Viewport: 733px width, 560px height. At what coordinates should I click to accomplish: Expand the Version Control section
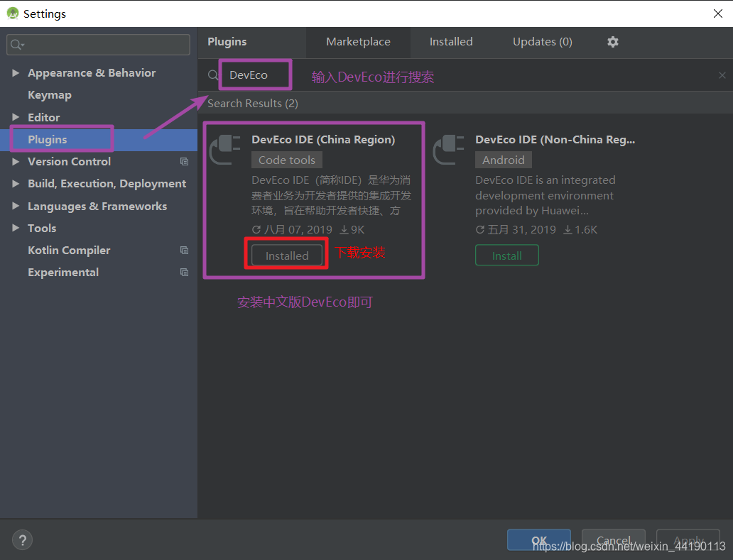click(16, 162)
